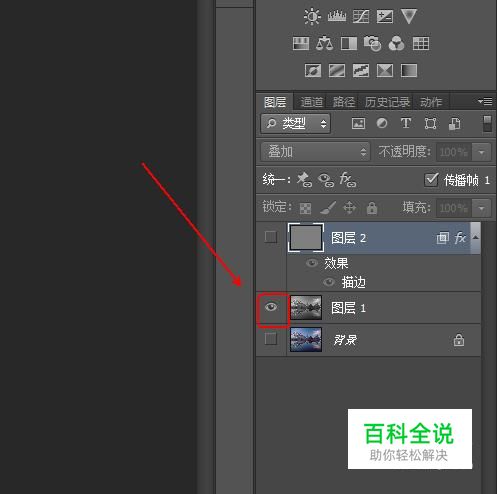Add a Curves adjustment layer
The width and height of the screenshot is (497, 494).
point(361,16)
